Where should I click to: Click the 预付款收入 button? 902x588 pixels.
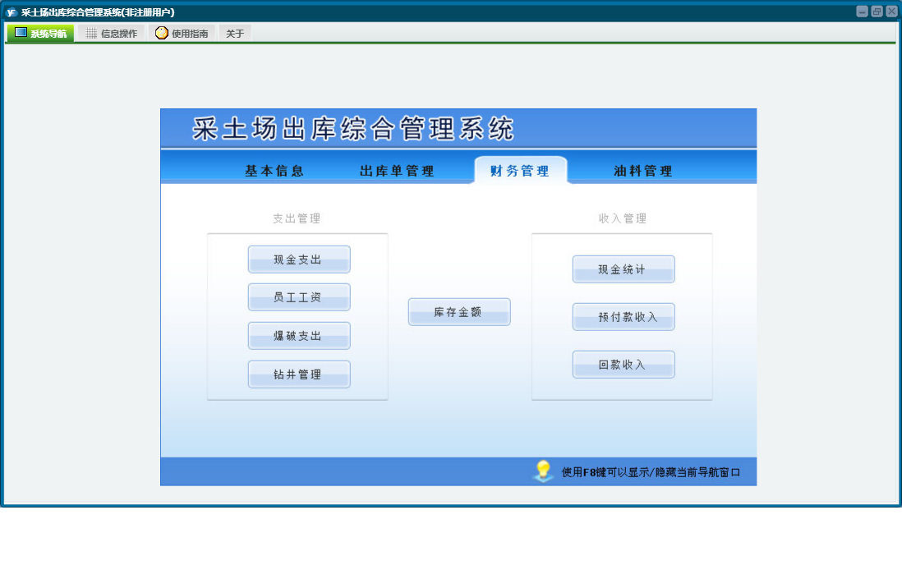624,317
